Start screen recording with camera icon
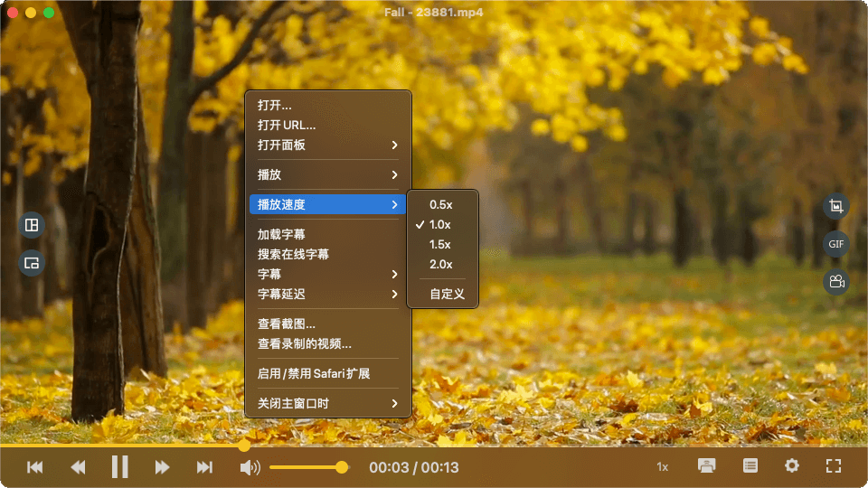This screenshot has height=488, width=868. (835, 282)
